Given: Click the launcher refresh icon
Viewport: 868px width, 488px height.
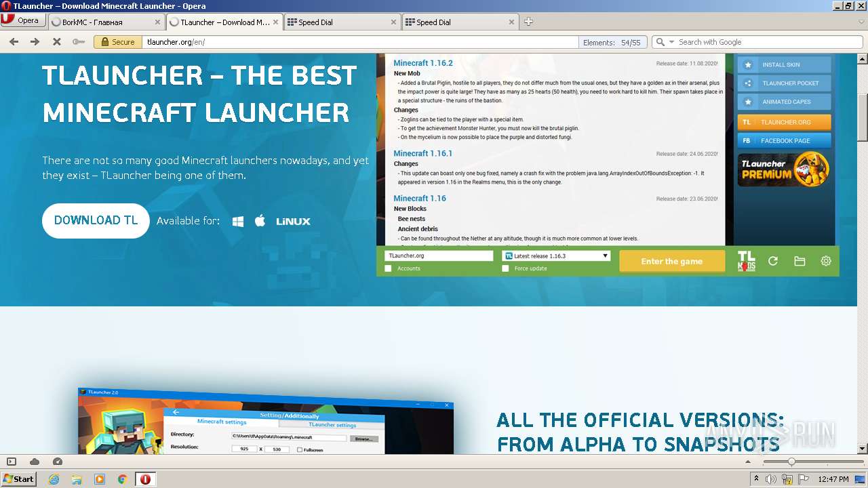Looking at the screenshot, I should click(773, 261).
